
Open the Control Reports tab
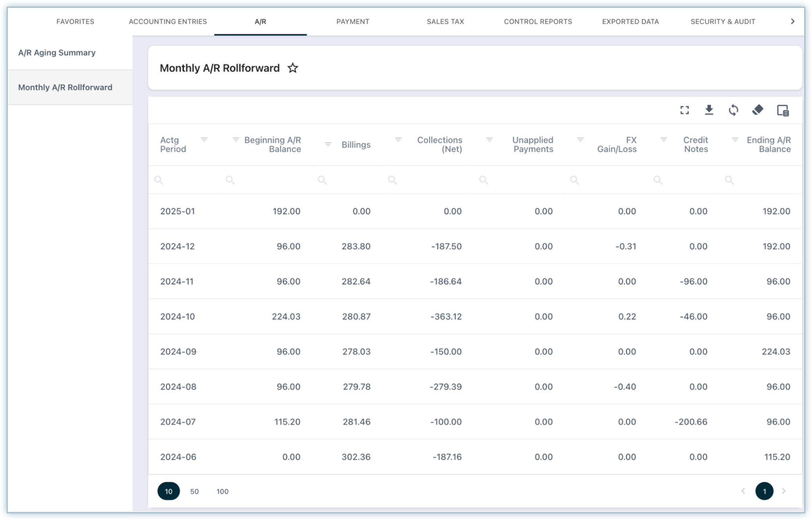pyautogui.click(x=538, y=21)
